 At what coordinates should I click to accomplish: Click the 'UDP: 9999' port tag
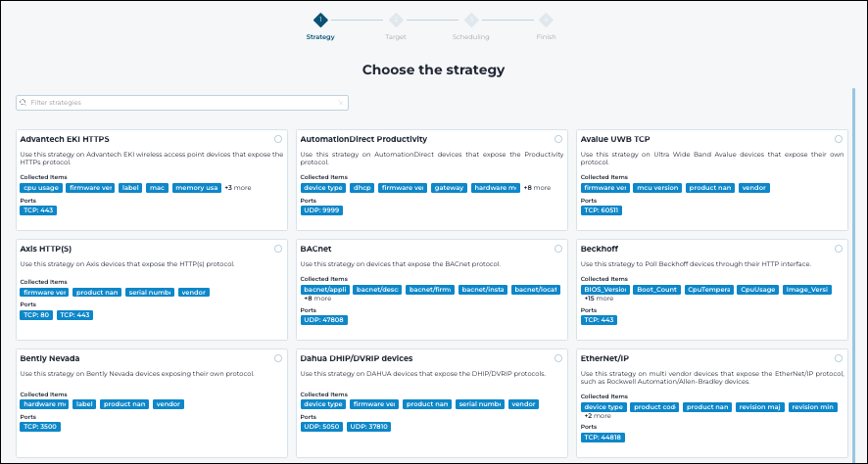coord(321,210)
